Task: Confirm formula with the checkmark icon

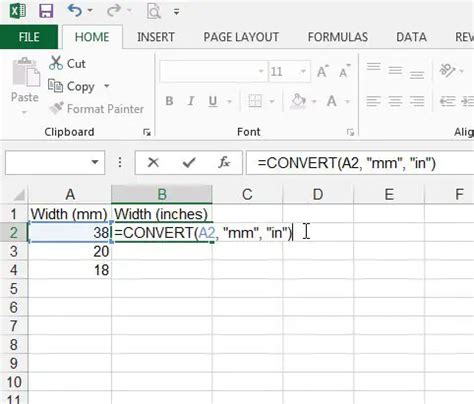Action: pos(189,163)
